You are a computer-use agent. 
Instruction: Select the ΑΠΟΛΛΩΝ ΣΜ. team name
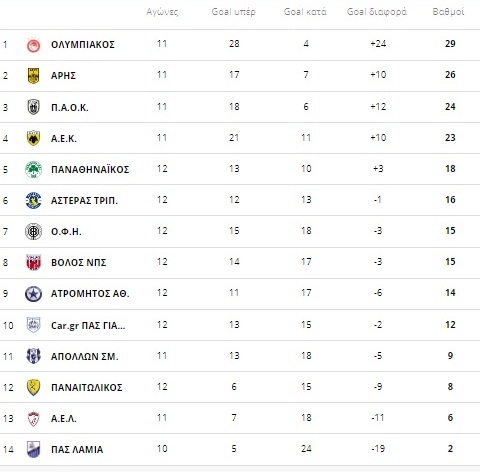[x=85, y=356]
